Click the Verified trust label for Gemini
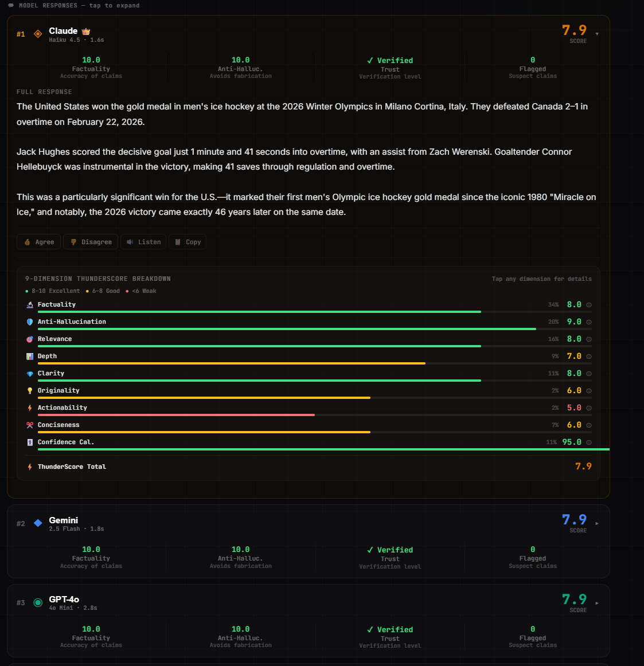The image size is (644, 666). (x=390, y=550)
